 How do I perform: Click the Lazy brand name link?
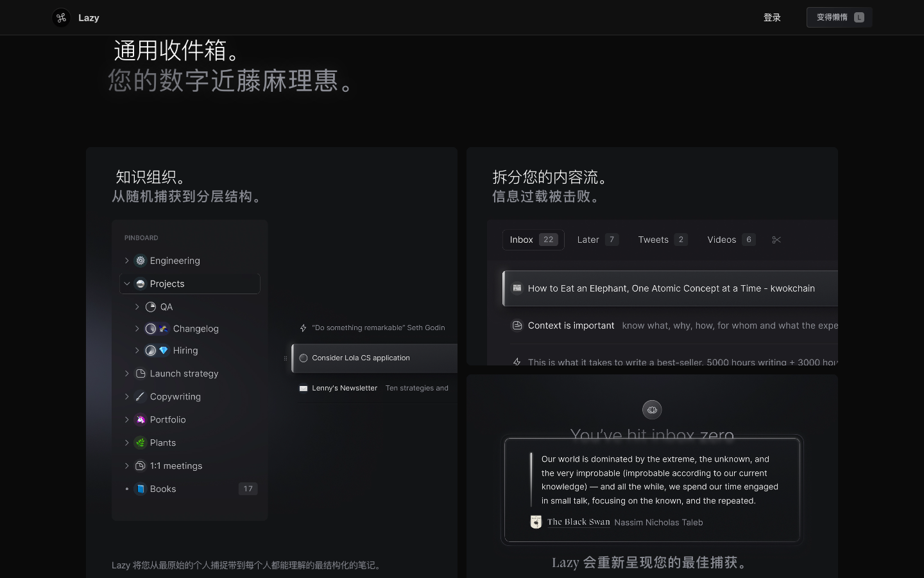point(89,18)
